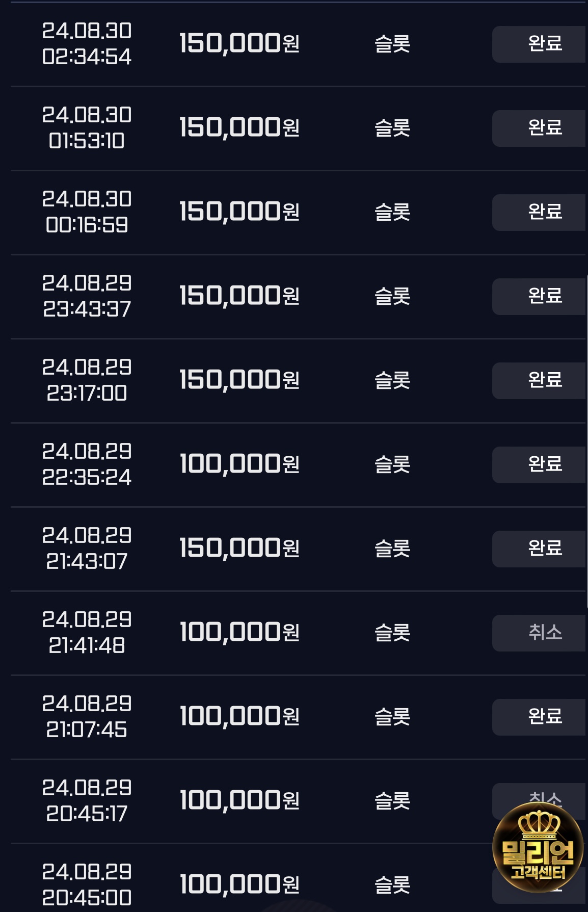Select the 100,000원 amount at 22:35:24
This screenshot has width=588, height=912.
click(239, 464)
